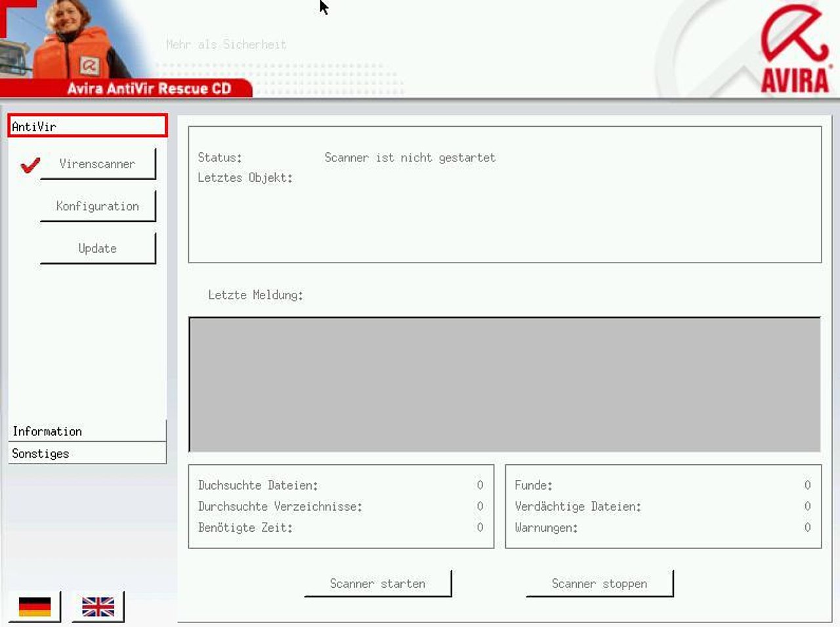Click the 'Funde:' label
This screenshot has height=627, width=840.
pyautogui.click(x=534, y=486)
